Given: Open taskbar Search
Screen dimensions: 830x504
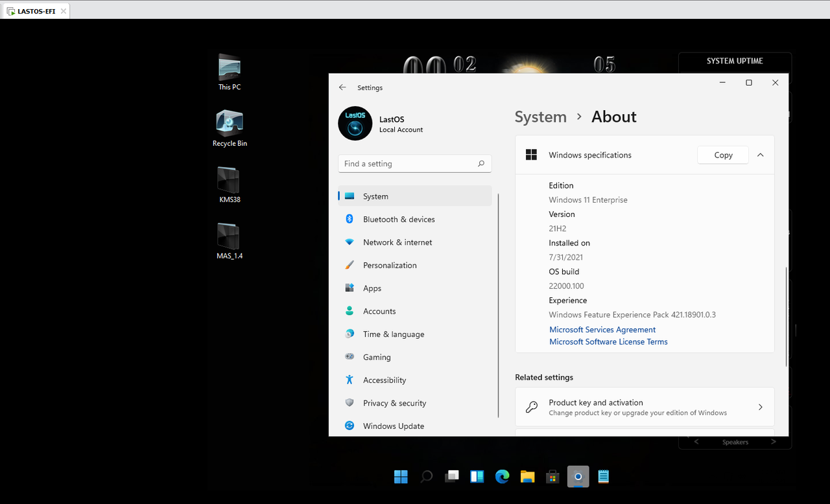Looking at the screenshot, I should 426,477.
